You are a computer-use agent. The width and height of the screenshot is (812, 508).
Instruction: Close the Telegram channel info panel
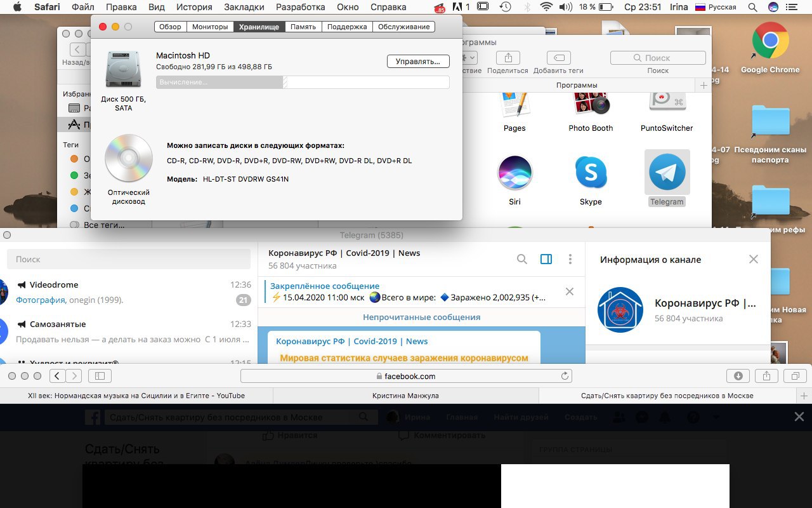pos(753,259)
